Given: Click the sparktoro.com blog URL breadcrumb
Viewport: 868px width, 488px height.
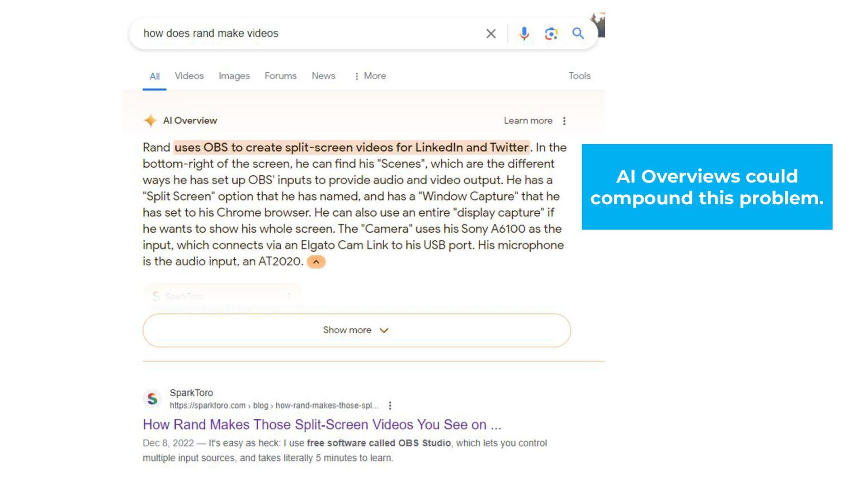Looking at the screenshot, I should coord(274,406).
